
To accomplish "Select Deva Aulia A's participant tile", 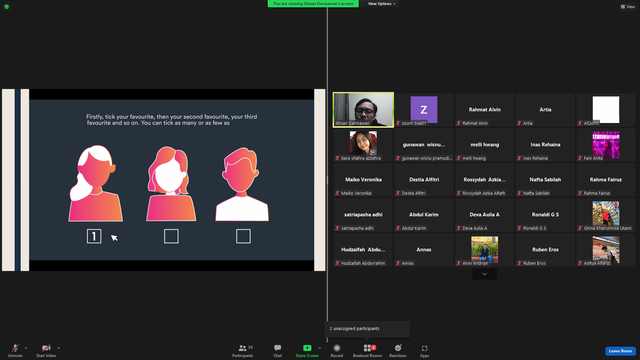I will 484,215.
